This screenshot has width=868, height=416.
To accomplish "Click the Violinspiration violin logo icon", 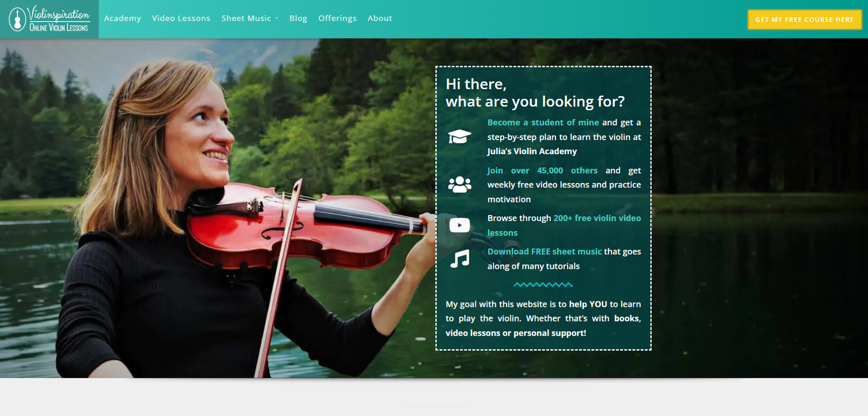I will (17, 20).
